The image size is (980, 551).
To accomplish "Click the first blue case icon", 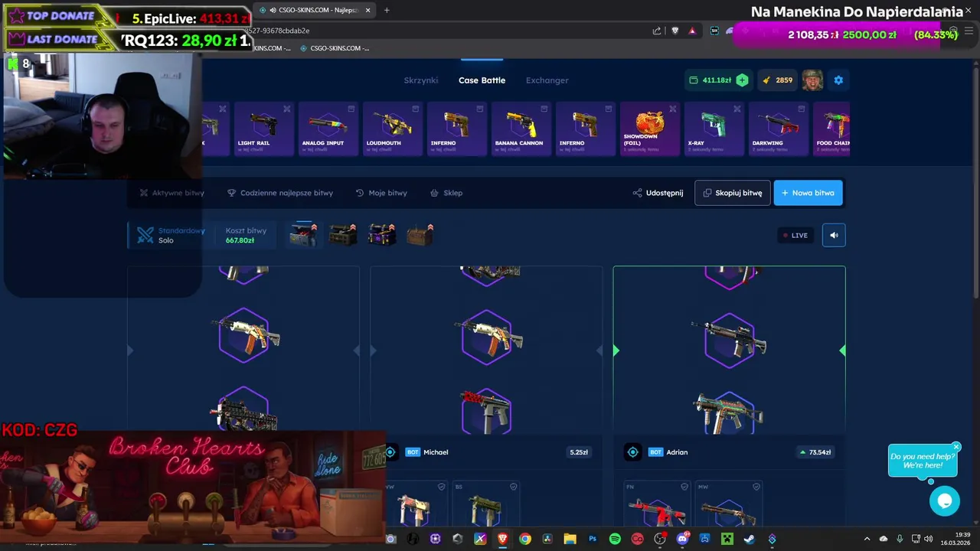I will tap(303, 235).
